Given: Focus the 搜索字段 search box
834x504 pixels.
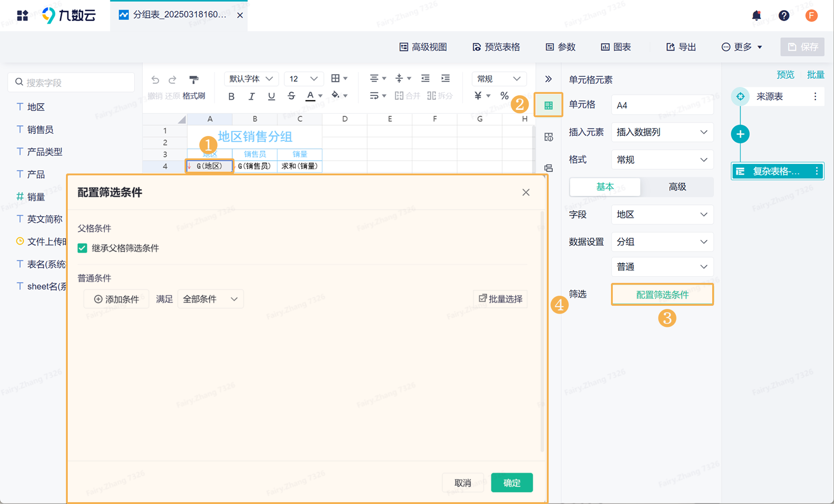Looking at the screenshot, I should pos(71,82).
